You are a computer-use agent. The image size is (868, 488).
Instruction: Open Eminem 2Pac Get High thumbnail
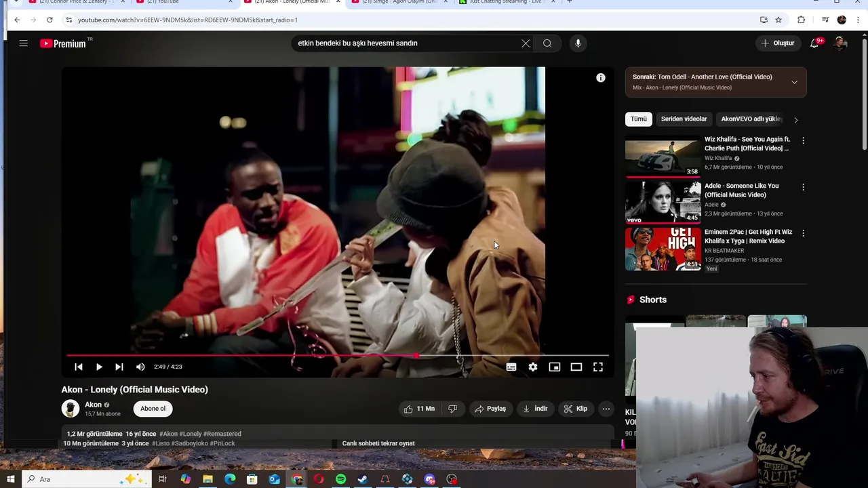[663, 249]
